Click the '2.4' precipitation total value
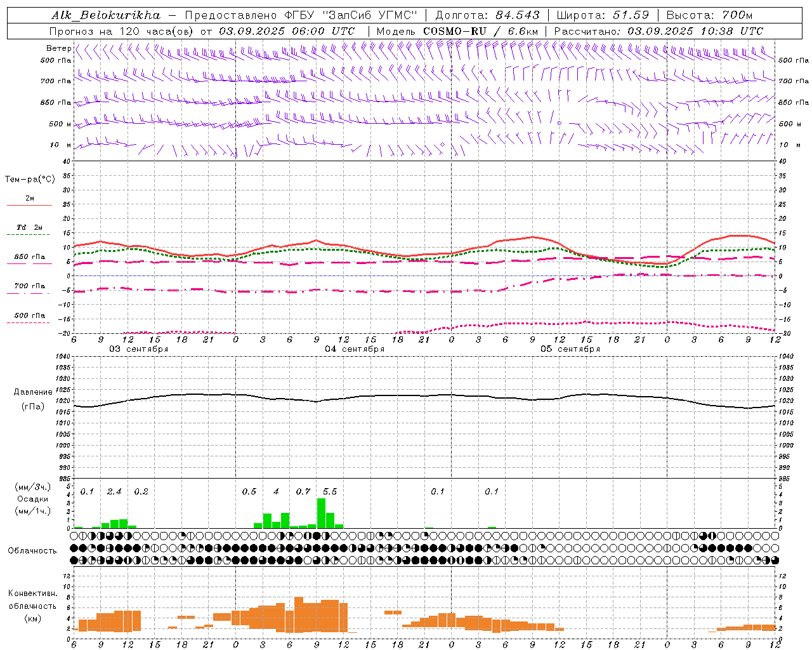The image size is (812, 650). (114, 491)
